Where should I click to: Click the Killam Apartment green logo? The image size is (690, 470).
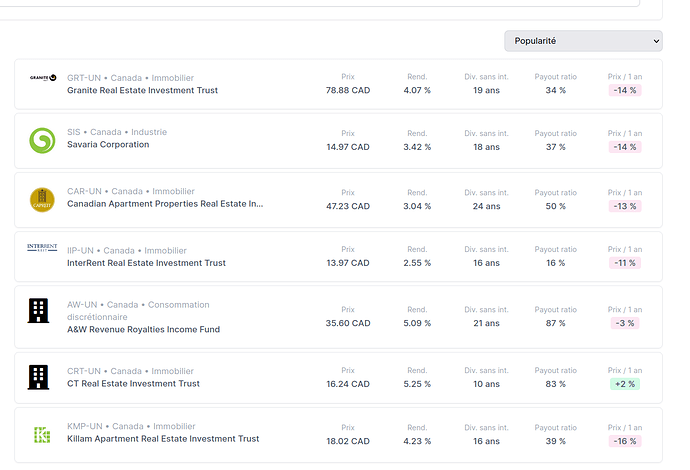[x=42, y=435]
